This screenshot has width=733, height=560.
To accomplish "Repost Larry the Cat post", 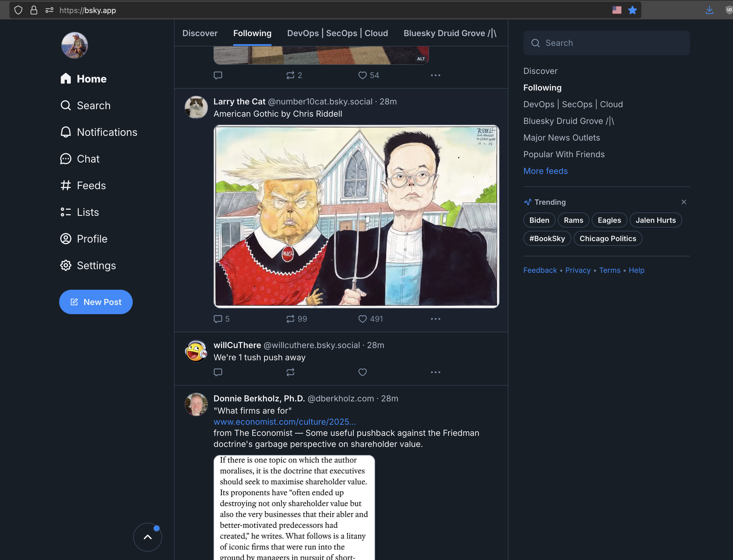I will pos(297,319).
